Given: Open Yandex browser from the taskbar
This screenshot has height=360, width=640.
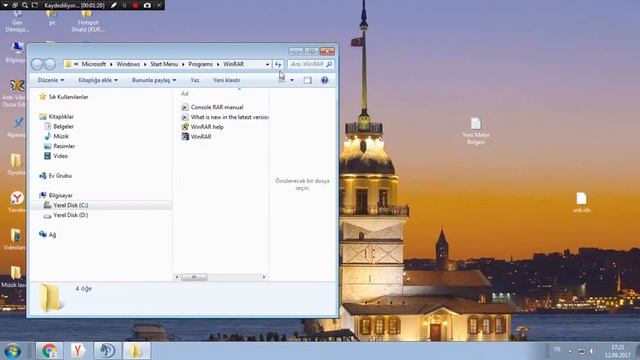Looking at the screenshot, I should (78, 351).
